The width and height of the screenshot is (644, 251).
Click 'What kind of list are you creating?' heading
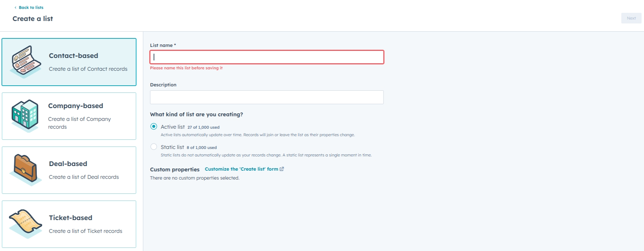point(197,114)
